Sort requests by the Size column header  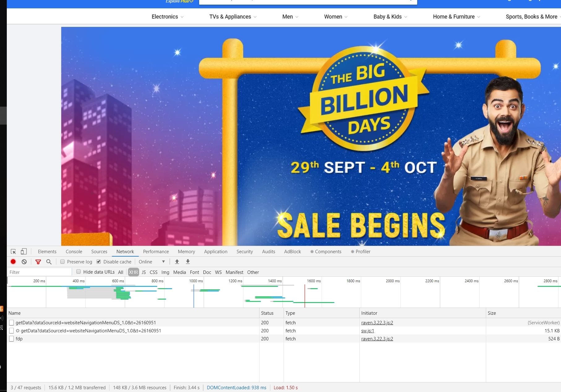point(523,313)
